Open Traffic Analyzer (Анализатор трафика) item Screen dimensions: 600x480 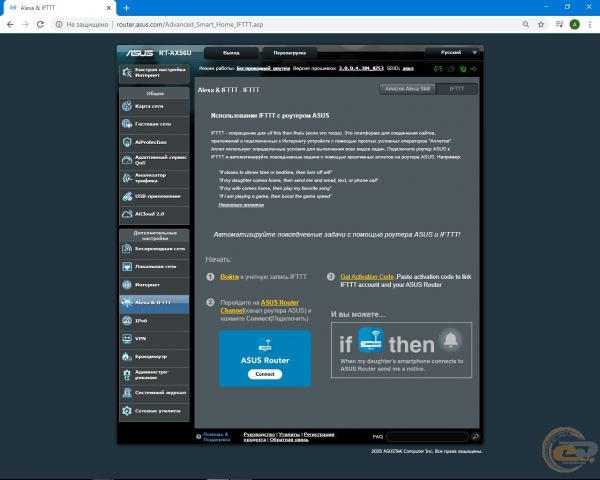coord(154,178)
